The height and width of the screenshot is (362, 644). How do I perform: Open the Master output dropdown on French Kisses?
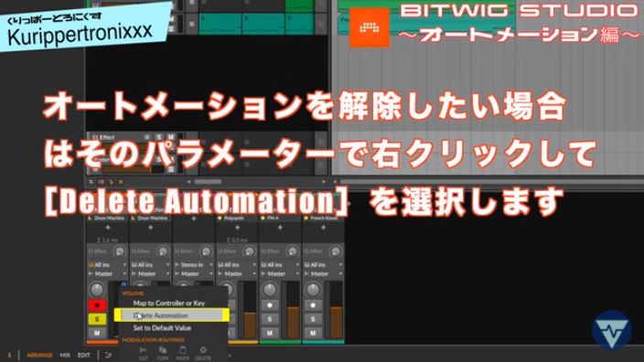(x=323, y=273)
